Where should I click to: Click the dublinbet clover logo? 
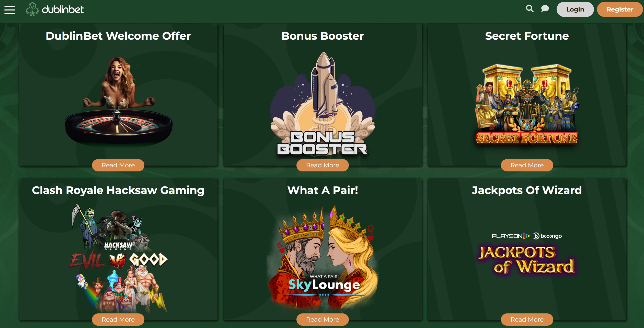[x=55, y=9]
